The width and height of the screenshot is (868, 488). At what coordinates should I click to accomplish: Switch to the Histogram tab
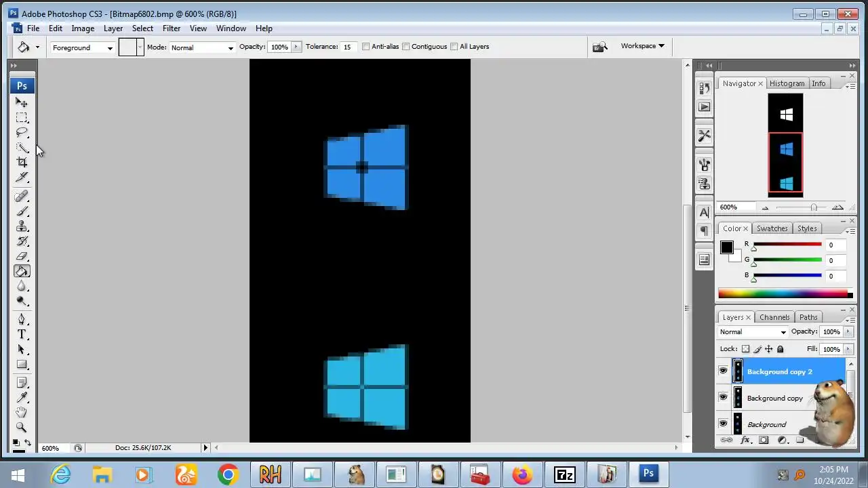click(787, 83)
